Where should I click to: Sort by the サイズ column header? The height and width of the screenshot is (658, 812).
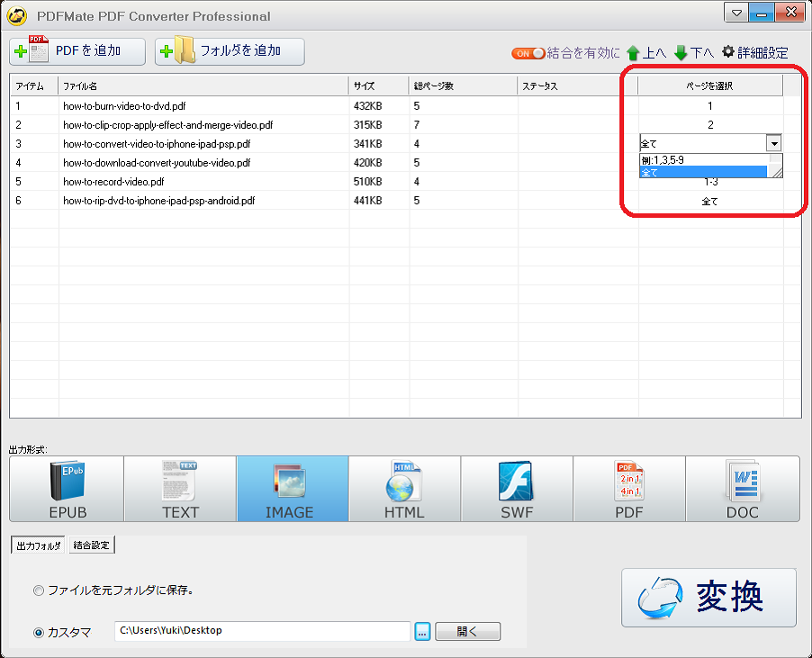379,86
